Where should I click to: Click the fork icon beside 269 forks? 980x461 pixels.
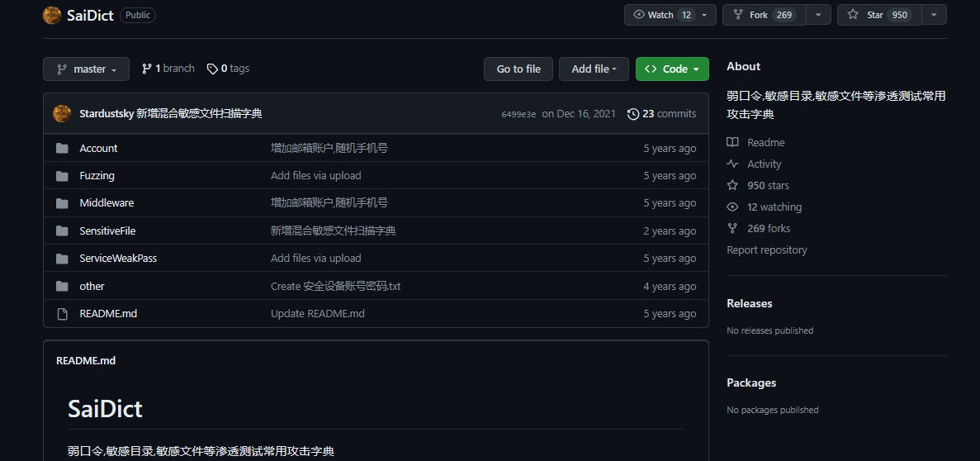(732, 228)
